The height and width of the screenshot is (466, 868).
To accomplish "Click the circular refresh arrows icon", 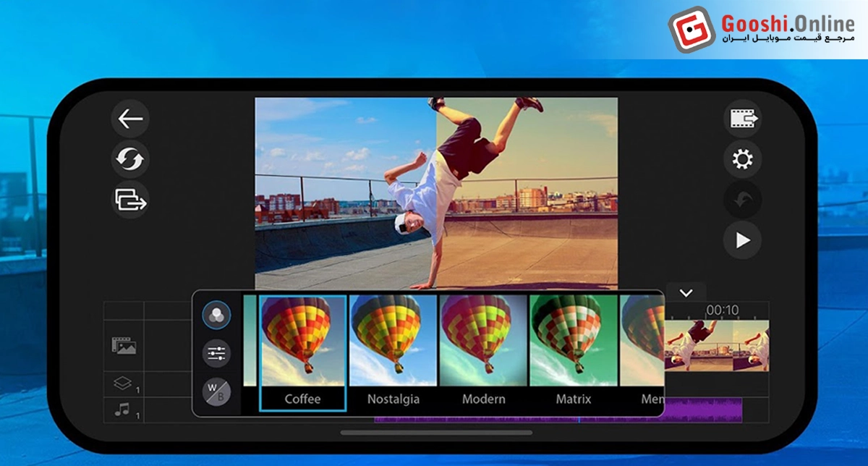I will [x=130, y=159].
